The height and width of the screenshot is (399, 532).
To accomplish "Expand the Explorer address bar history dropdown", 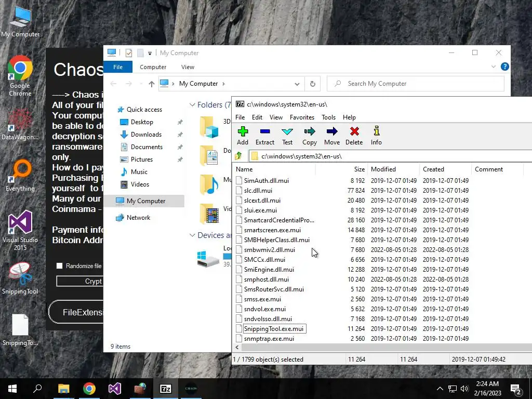I will coord(297,84).
